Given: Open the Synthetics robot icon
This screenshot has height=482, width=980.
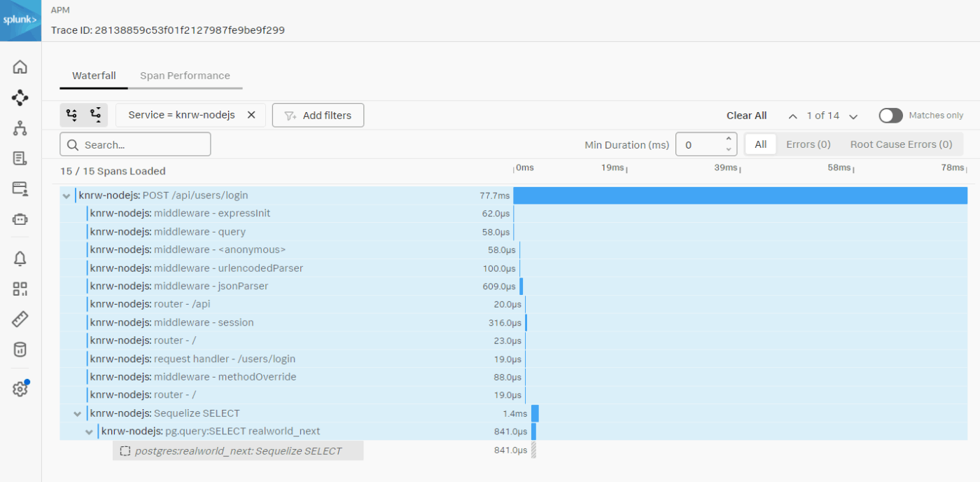Looking at the screenshot, I should point(20,219).
